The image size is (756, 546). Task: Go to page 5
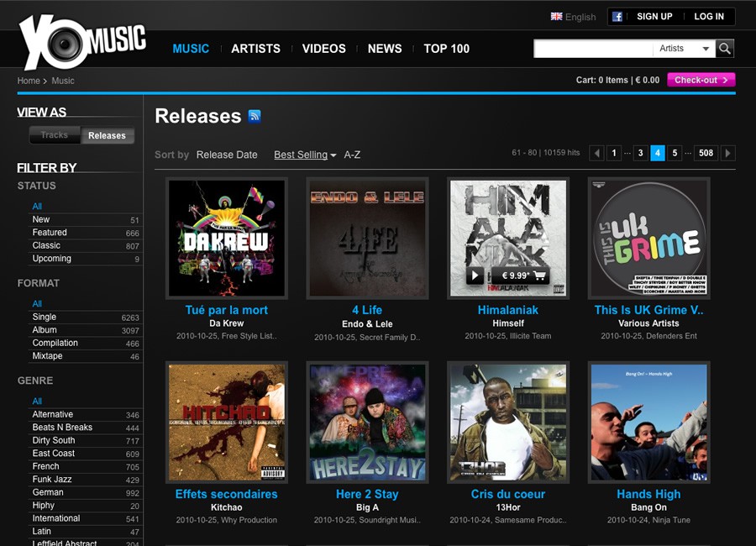(x=675, y=153)
